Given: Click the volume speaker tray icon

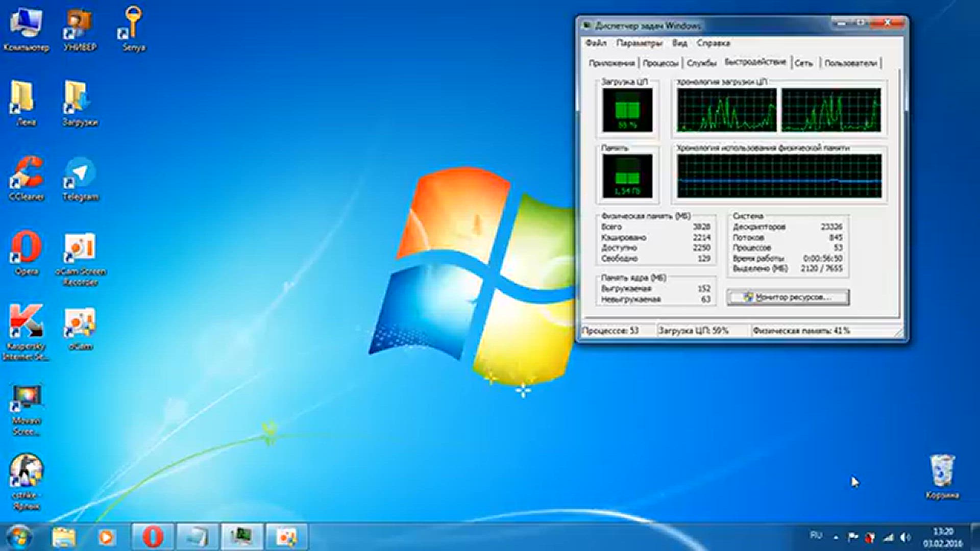Looking at the screenshot, I should tap(905, 537).
